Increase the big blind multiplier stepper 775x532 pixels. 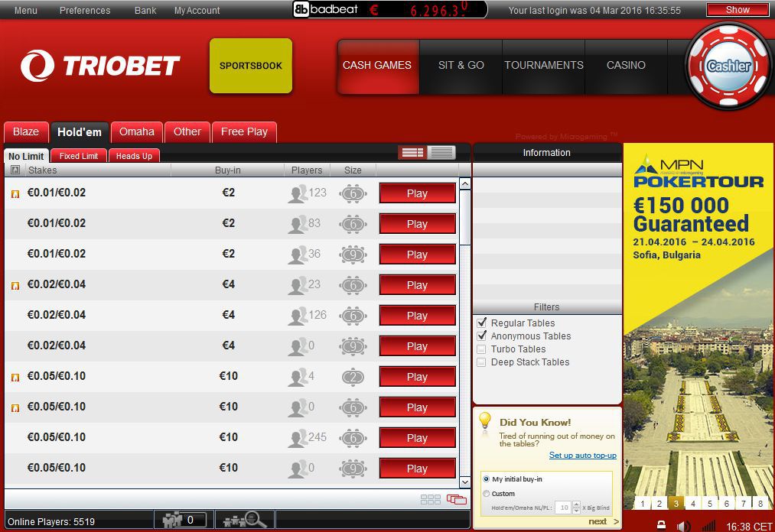(x=576, y=504)
